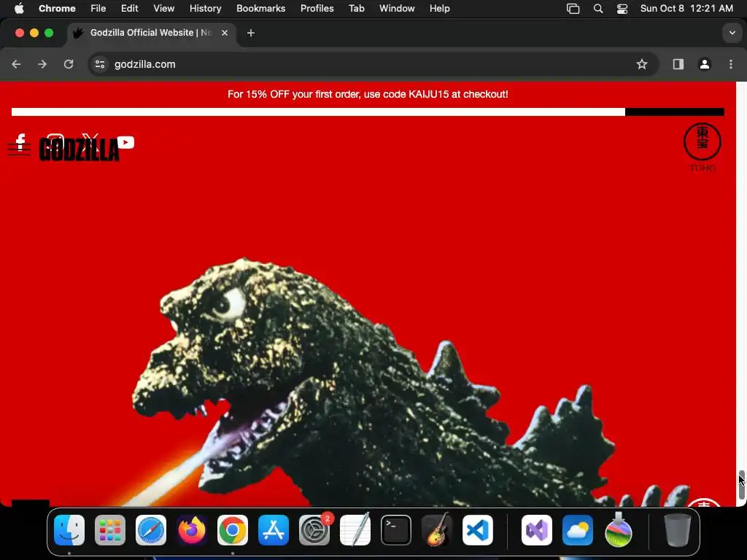Open a new tab
The height and width of the screenshot is (560, 747).
point(251,33)
